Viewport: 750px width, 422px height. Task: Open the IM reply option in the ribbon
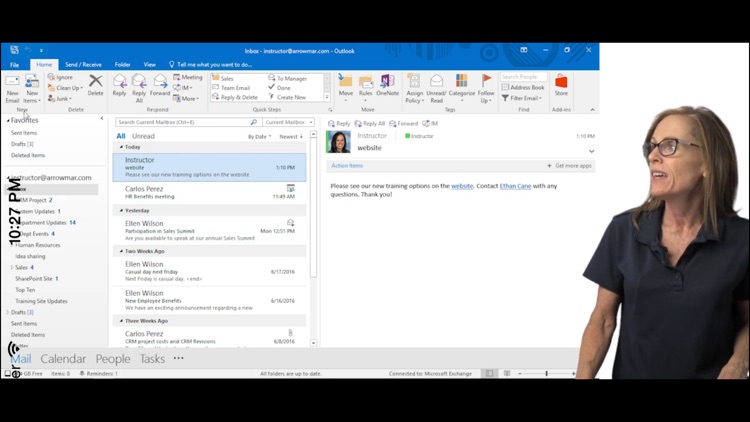tap(183, 88)
